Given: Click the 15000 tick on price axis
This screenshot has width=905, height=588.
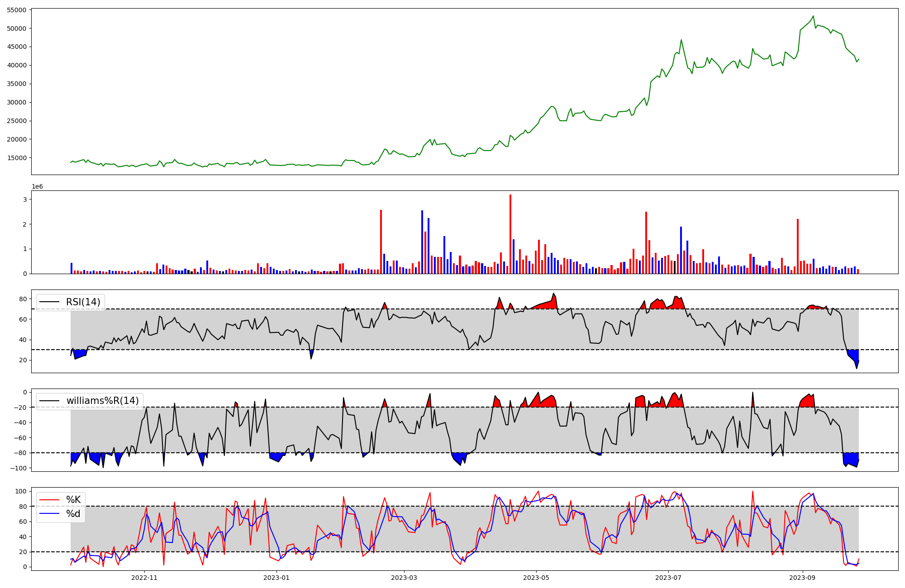Looking at the screenshot, I should tap(16, 158).
